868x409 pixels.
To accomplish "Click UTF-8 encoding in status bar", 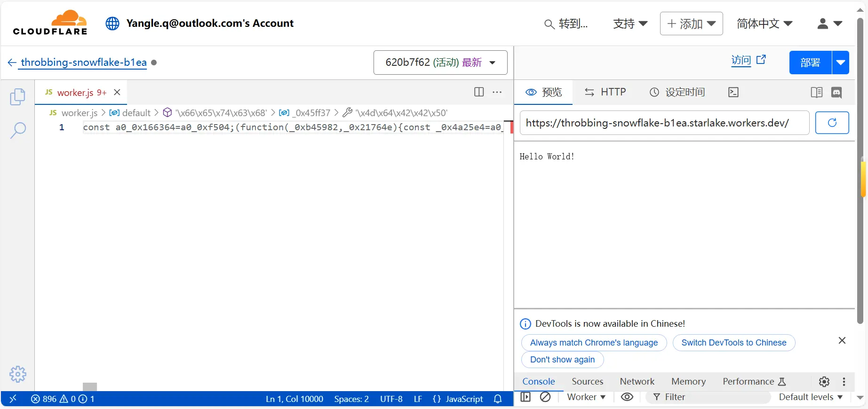I will pyautogui.click(x=391, y=399).
